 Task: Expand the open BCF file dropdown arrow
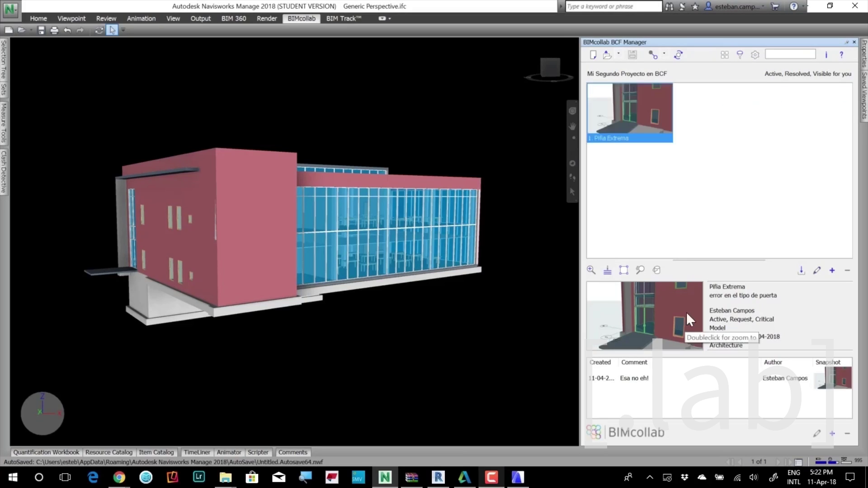(x=618, y=53)
